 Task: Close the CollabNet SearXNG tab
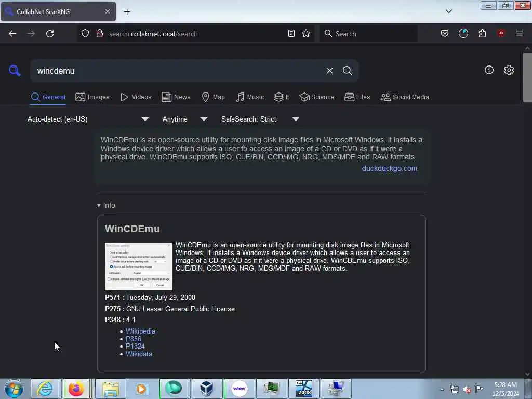tap(108, 11)
